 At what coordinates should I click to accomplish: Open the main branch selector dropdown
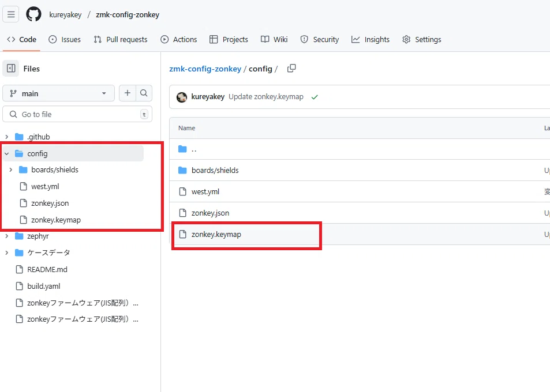pos(58,93)
